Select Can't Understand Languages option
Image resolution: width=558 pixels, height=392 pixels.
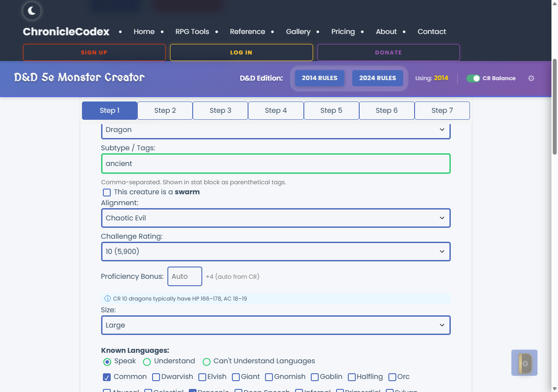tap(207, 362)
